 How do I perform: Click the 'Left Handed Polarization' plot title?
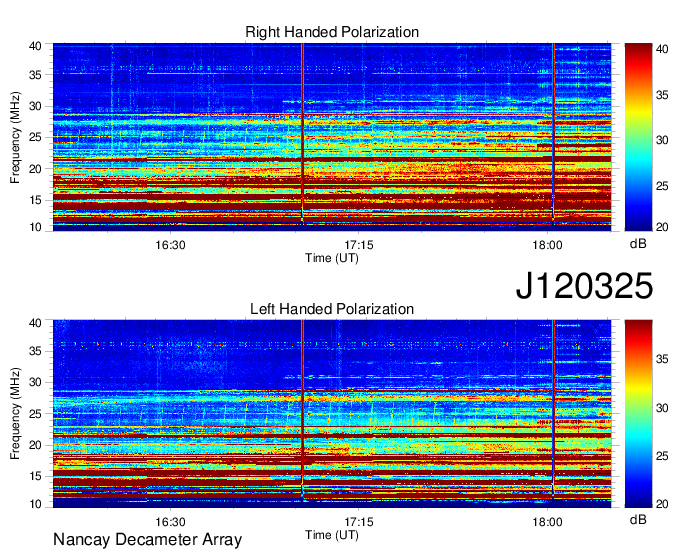tap(332, 309)
